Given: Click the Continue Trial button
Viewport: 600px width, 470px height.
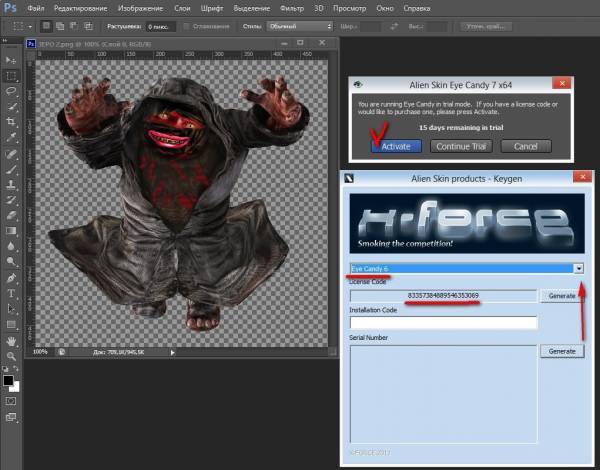Looking at the screenshot, I should [x=461, y=146].
